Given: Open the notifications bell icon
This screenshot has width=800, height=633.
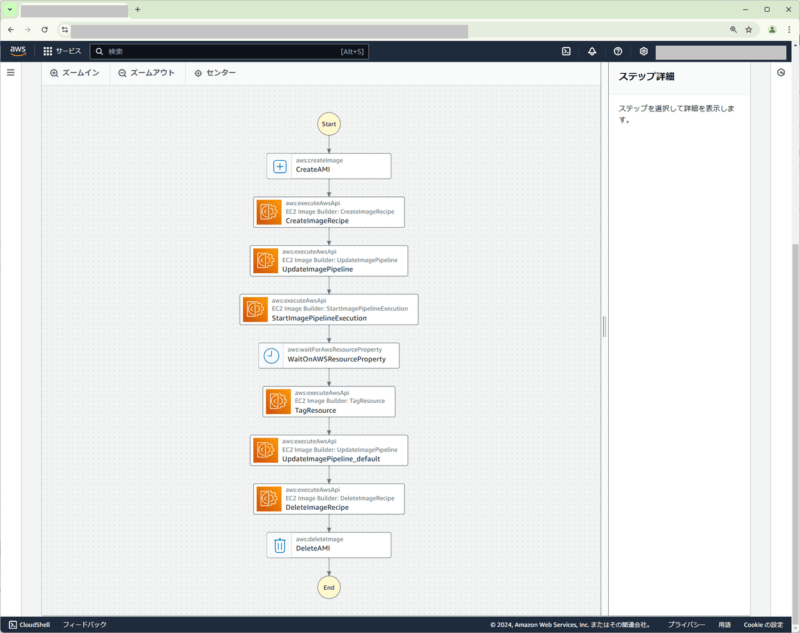Looking at the screenshot, I should pyautogui.click(x=591, y=51).
